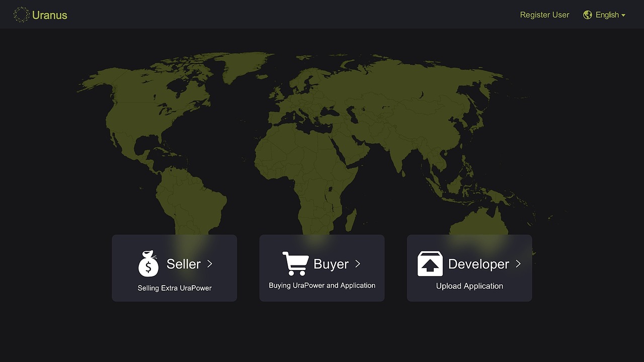Image resolution: width=644 pixels, height=362 pixels.
Task: Click the chevron next to Seller
Action: tap(210, 264)
